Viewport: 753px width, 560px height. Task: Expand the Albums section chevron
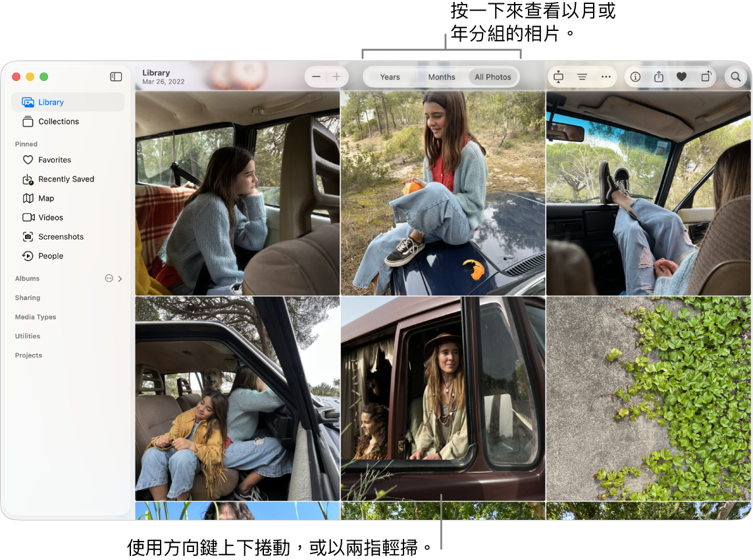[x=120, y=278]
